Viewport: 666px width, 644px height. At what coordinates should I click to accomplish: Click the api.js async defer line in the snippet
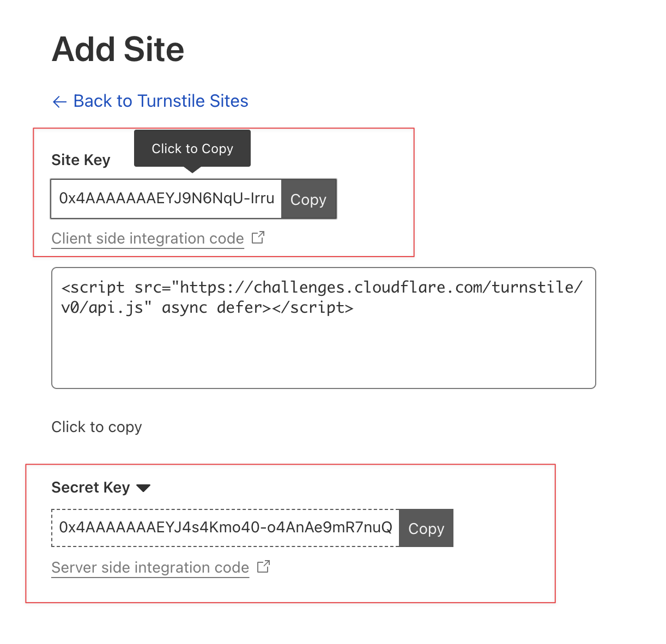207,308
